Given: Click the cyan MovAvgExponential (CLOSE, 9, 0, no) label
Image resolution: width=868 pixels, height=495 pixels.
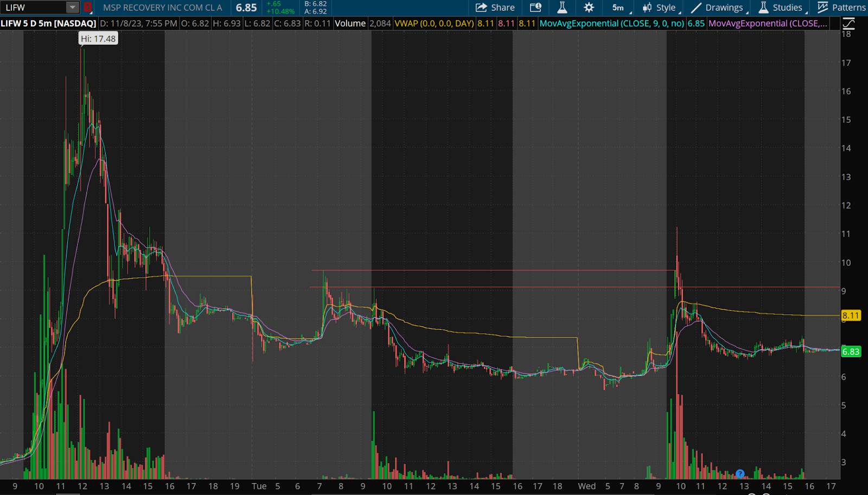Looking at the screenshot, I should 612,23.
